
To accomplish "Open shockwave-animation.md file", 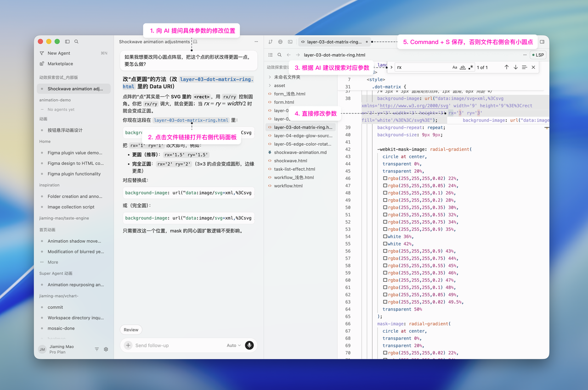I will pyautogui.click(x=301, y=152).
